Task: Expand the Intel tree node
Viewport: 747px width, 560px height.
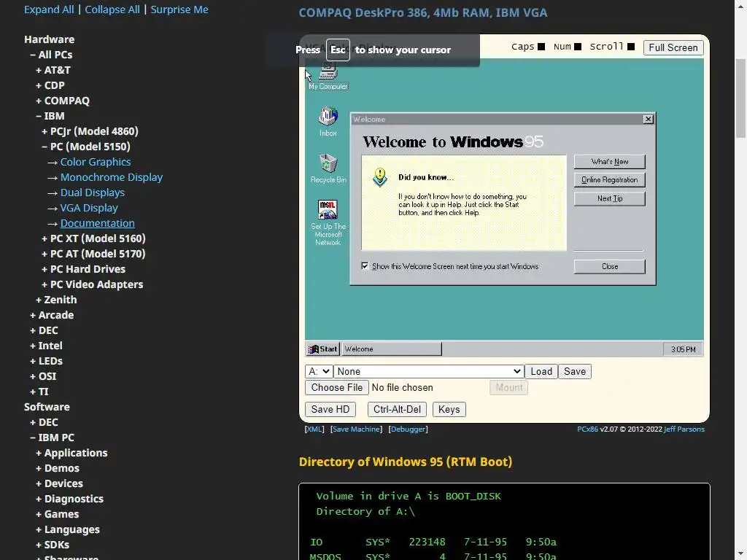Action: click(46, 346)
